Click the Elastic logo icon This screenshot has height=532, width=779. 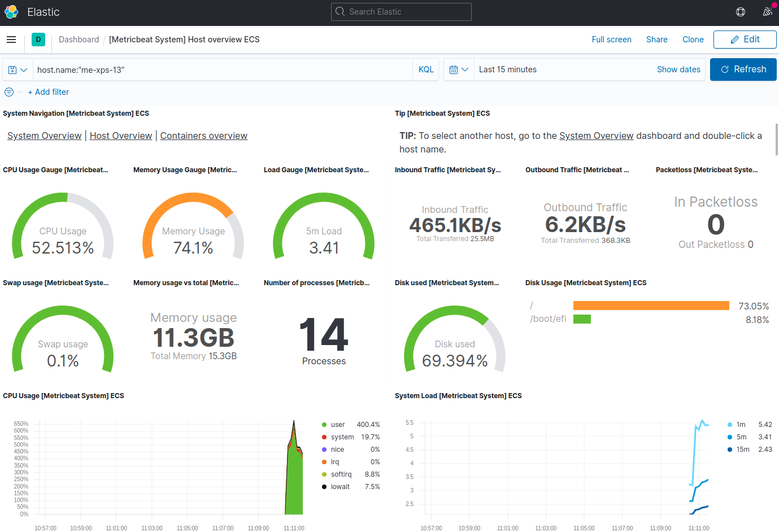[11, 12]
